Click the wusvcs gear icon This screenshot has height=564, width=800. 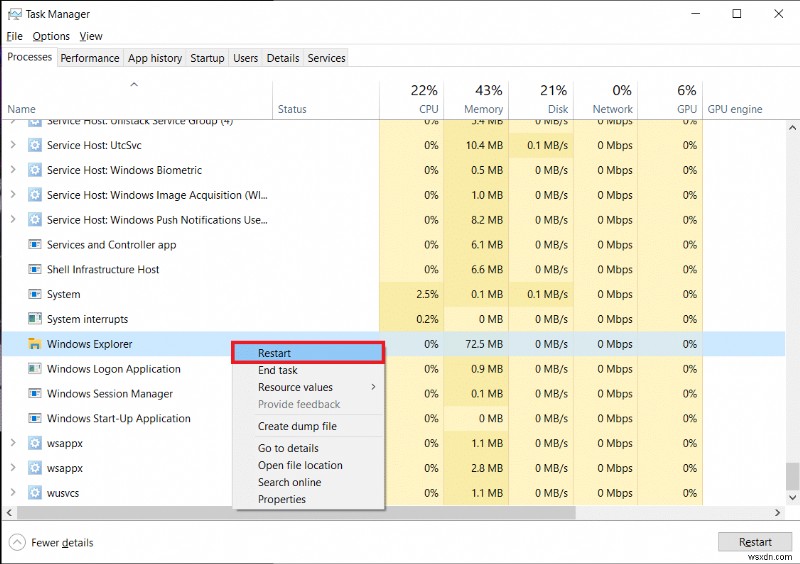[x=35, y=493]
